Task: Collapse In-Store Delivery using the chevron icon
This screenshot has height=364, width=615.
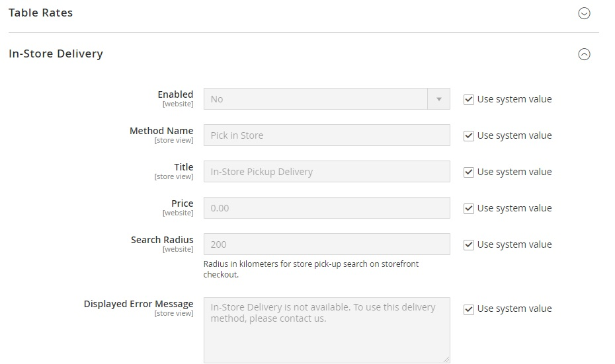Action: tap(584, 55)
